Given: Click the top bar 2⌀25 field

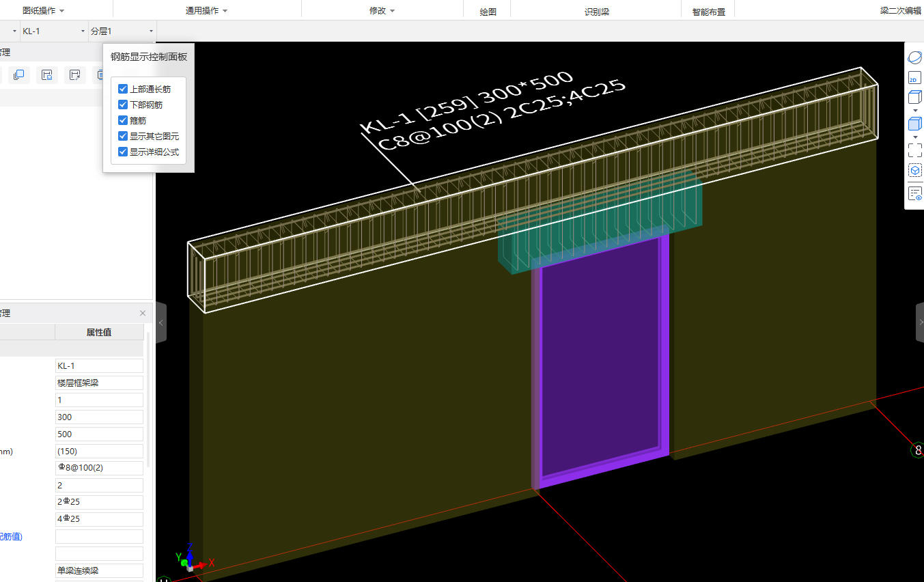Looking at the screenshot, I should click(x=99, y=502).
